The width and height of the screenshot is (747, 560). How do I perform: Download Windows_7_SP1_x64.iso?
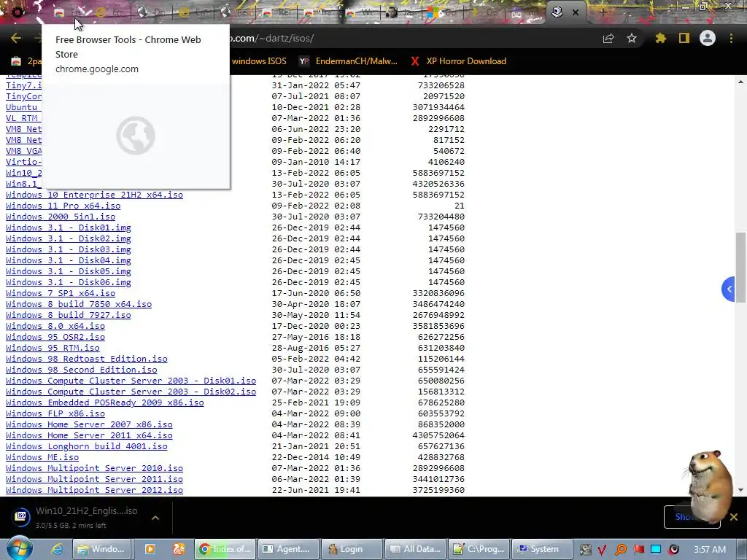point(61,293)
